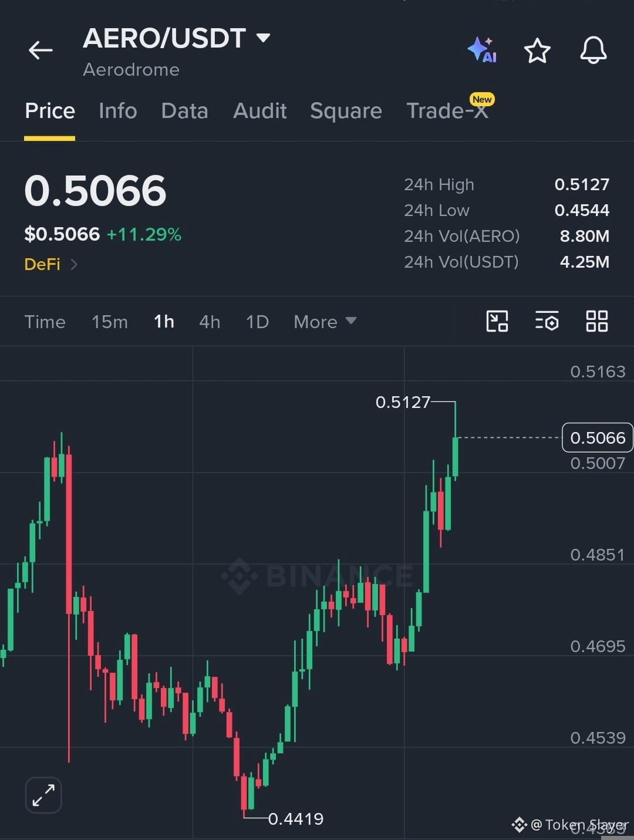Screen dimensions: 634x840
Task: Tap the 0.4695 price axis label
Action: (x=598, y=646)
